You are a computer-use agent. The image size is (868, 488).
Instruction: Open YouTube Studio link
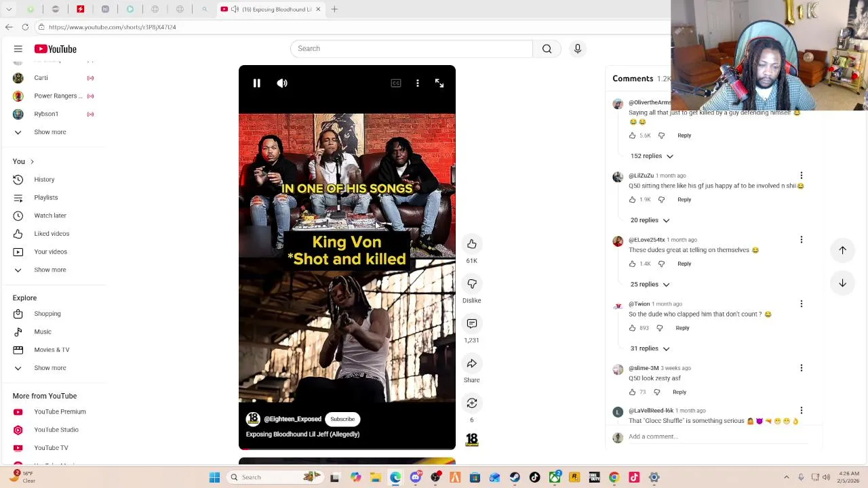(56, 430)
